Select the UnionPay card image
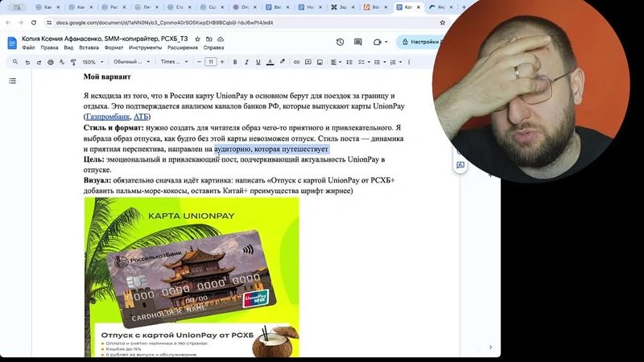This screenshot has width=644, height=362. pyautogui.click(x=192, y=277)
